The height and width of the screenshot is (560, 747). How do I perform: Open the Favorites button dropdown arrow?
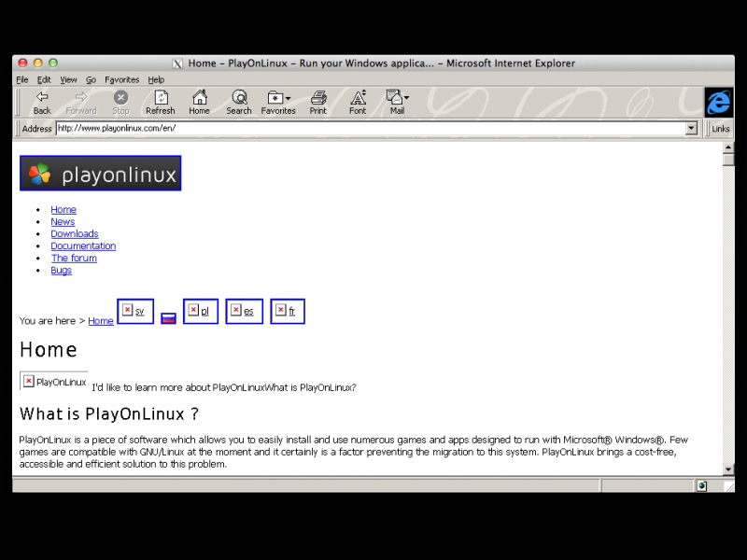(288, 98)
